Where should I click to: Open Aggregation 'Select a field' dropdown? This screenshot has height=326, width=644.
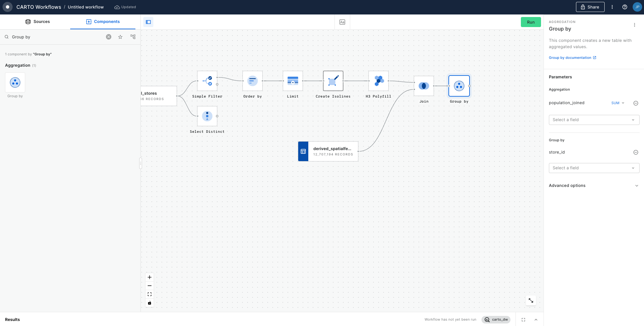tap(594, 120)
